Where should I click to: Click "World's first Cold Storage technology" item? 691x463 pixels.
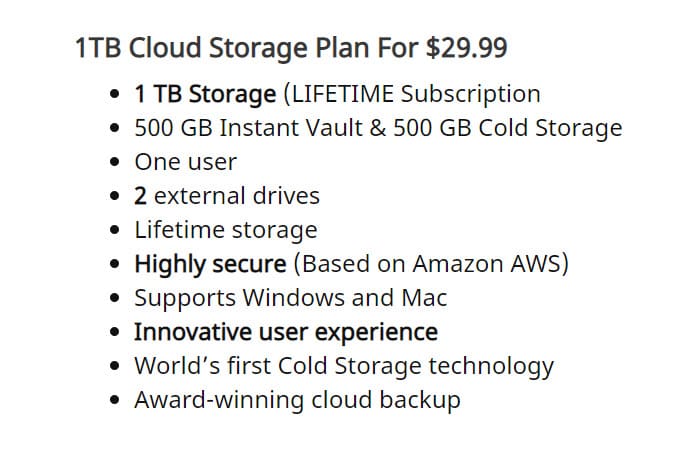tap(344, 366)
